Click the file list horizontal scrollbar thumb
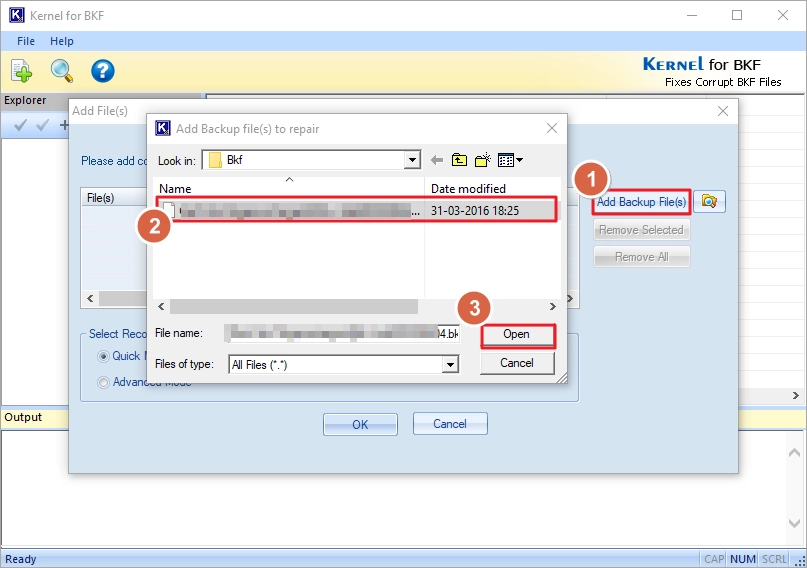The image size is (807, 568). pos(294,307)
